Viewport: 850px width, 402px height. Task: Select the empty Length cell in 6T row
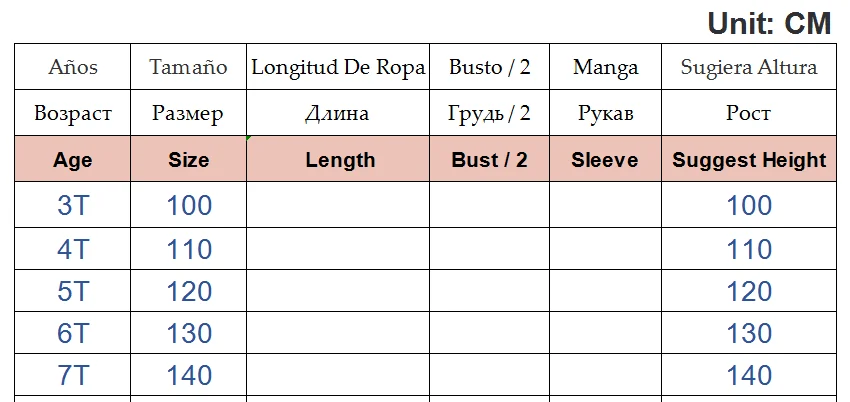338,334
